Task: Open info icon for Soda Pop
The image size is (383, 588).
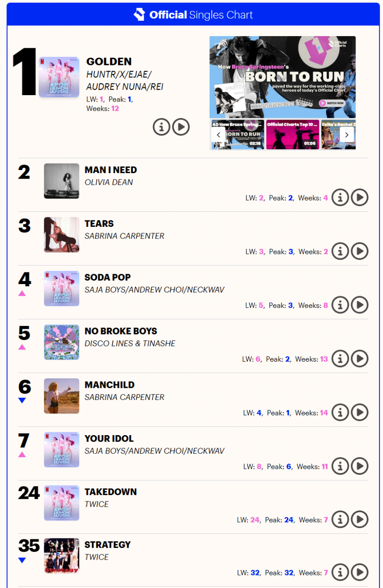Action: (x=340, y=305)
